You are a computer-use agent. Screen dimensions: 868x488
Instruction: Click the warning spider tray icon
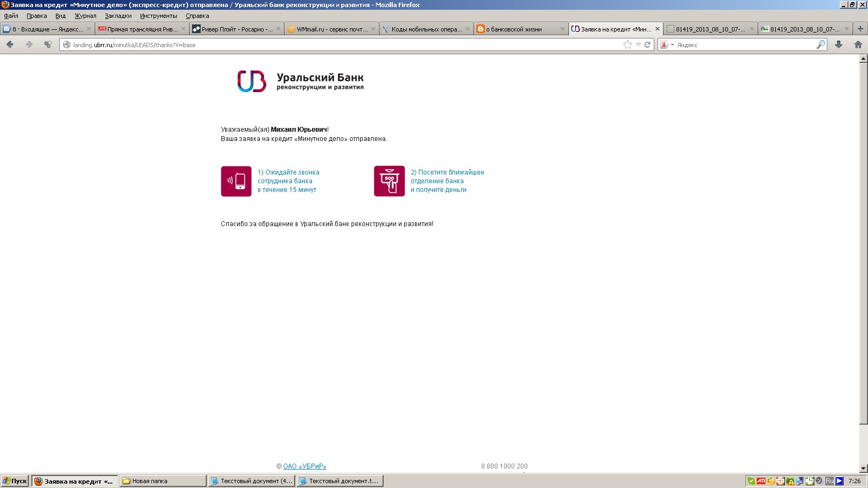(x=790, y=481)
